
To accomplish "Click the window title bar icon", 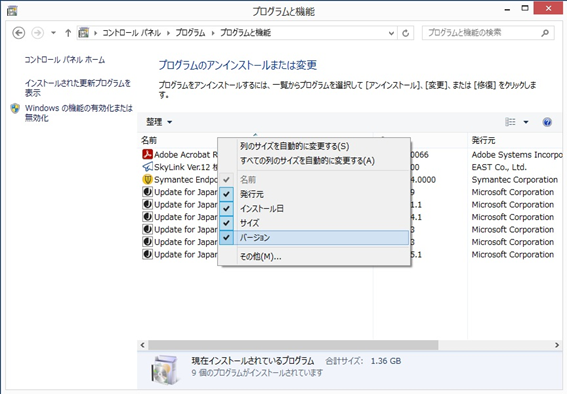I will point(12,11).
